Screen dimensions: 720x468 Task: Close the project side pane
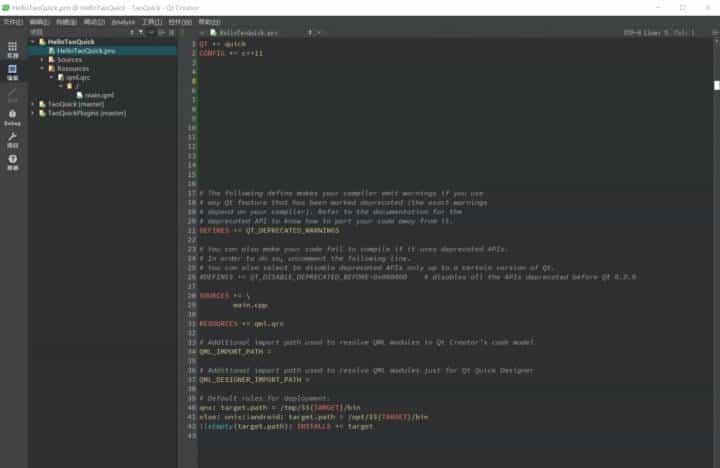point(171,33)
